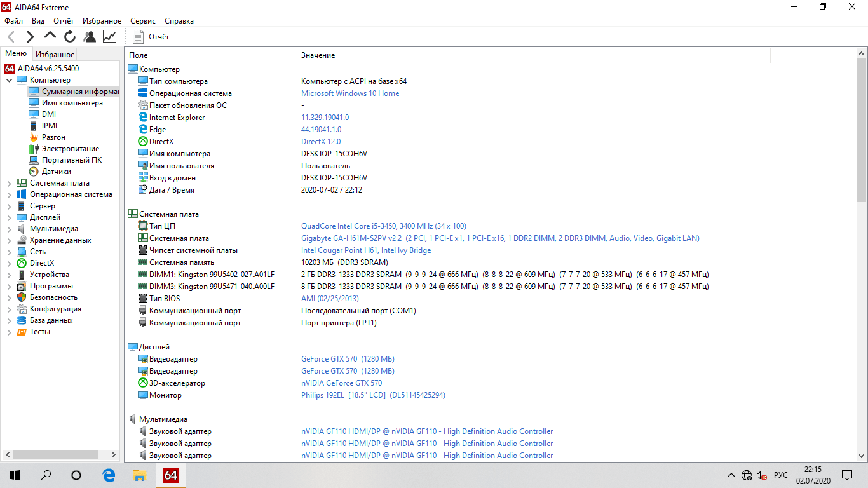Open the Сервис menu
Viewport: 868px width, 488px height.
(143, 21)
